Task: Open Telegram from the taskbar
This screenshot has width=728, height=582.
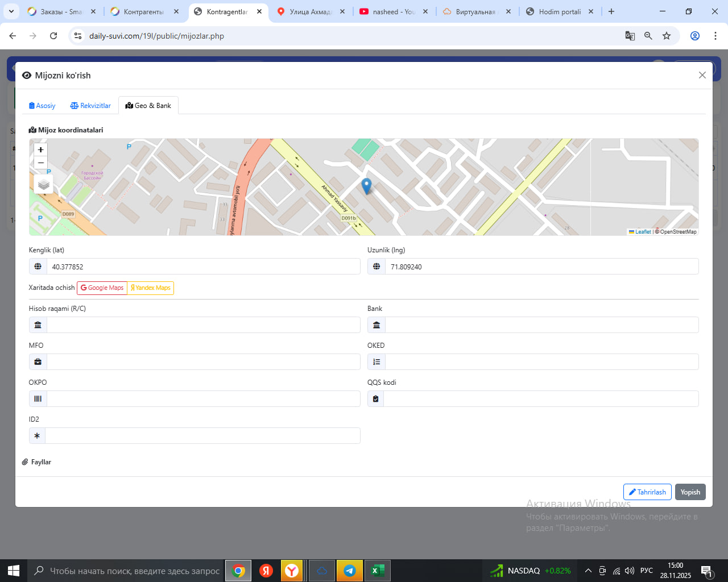Action: tap(350, 571)
